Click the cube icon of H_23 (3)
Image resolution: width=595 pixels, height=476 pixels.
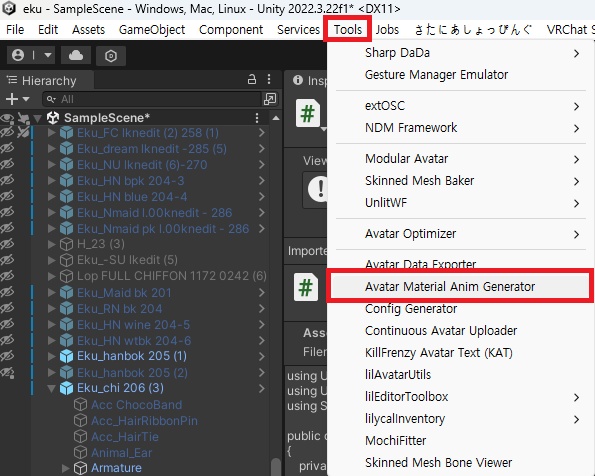[x=66, y=244]
